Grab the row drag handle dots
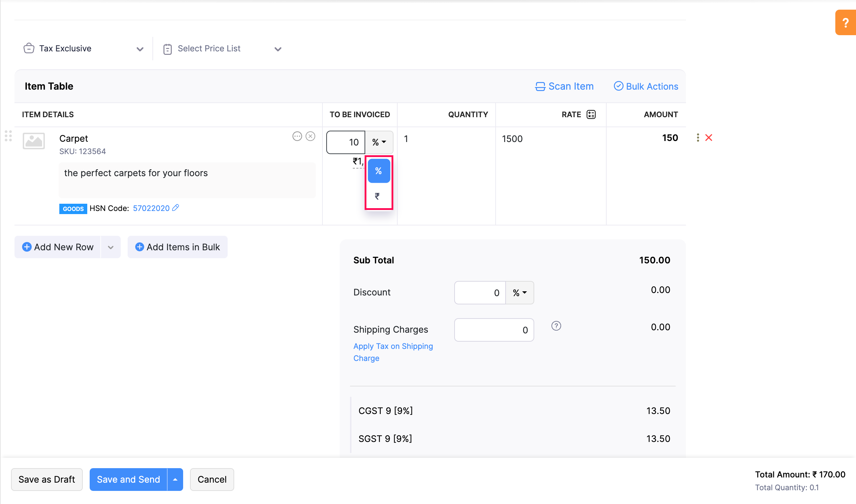The width and height of the screenshot is (856, 504). pyautogui.click(x=8, y=136)
